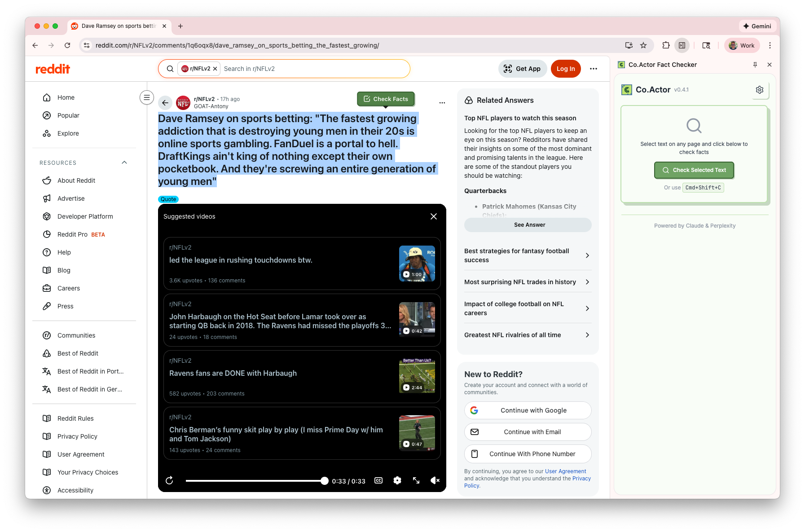805x532 pixels.
Task: Mute the video audio
Action: tap(435, 480)
